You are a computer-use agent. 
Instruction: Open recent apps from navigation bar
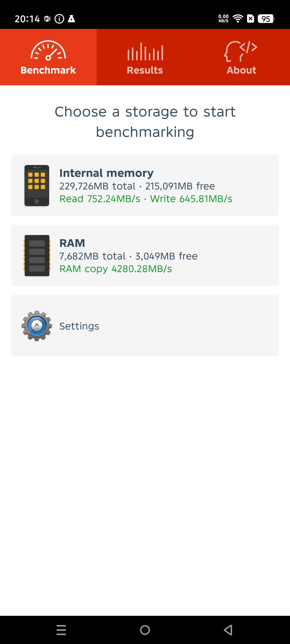click(x=61, y=630)
